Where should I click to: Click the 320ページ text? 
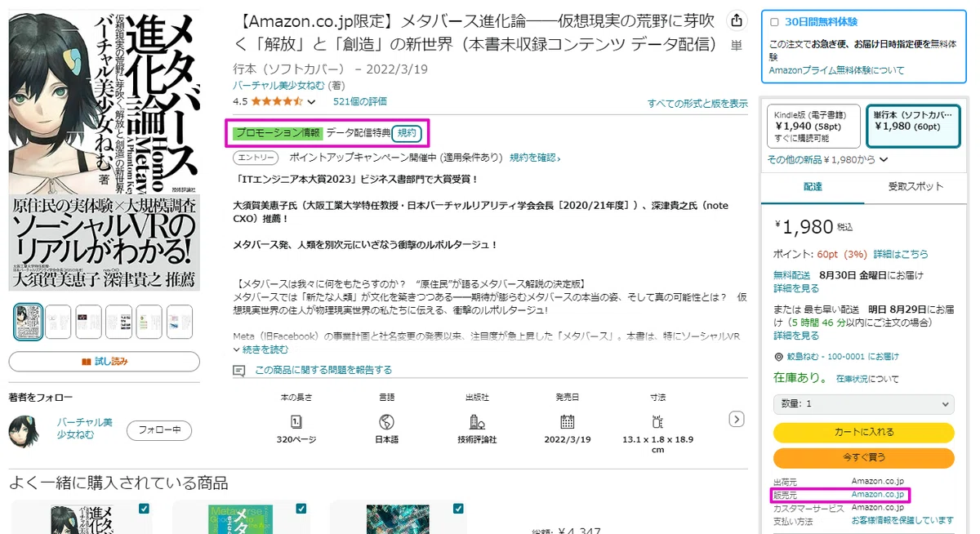(x=296, y=439)
